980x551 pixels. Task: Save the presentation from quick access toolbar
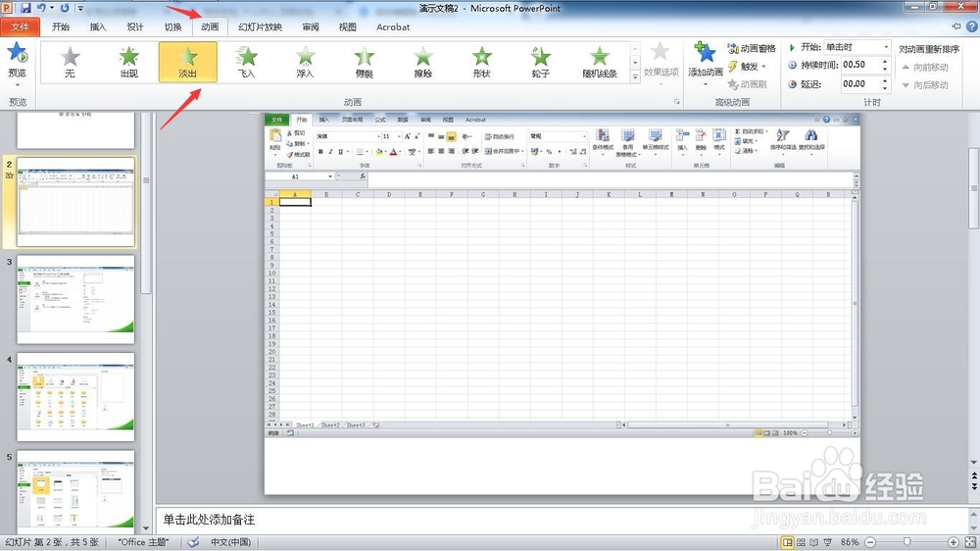pyautogui.click(x=25, y=8)
